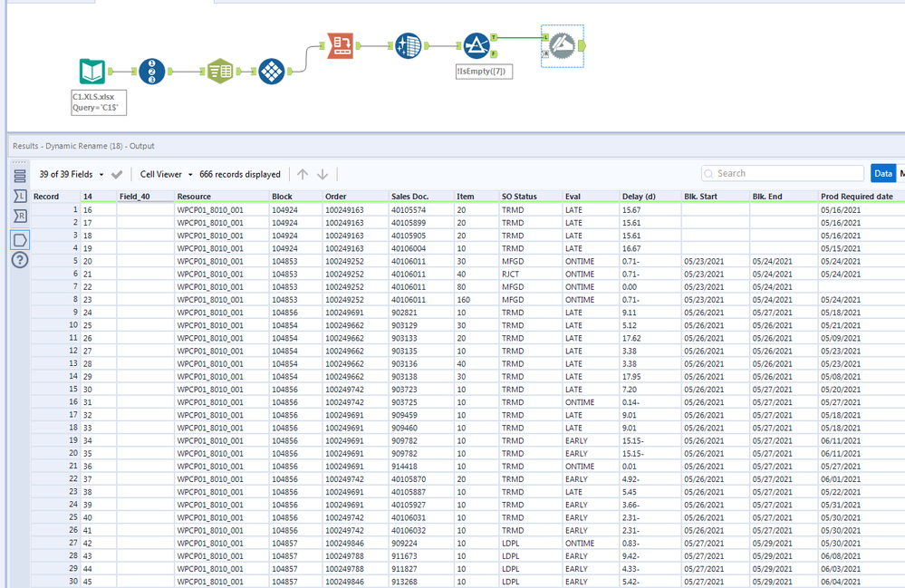This screenshot has height=588, width=905.
Task: Click the Item column header
Action: click(x=477, y=197)
